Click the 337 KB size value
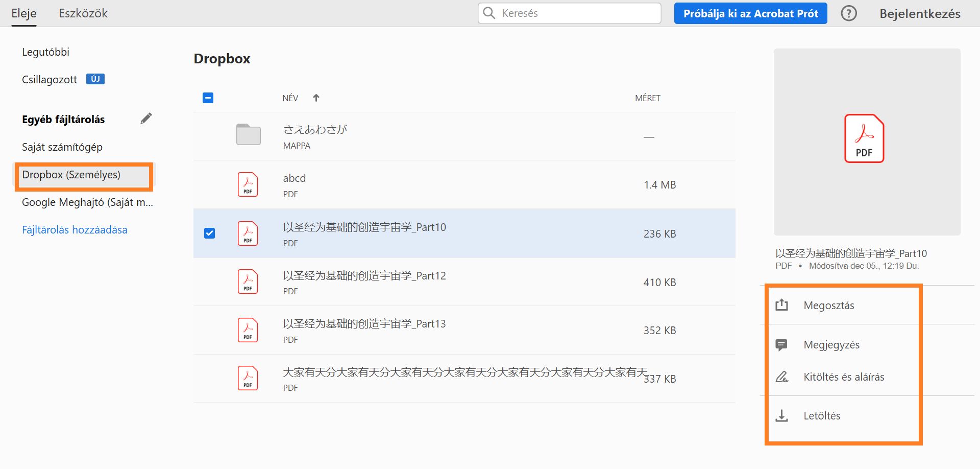 click(x=659, y=379)
